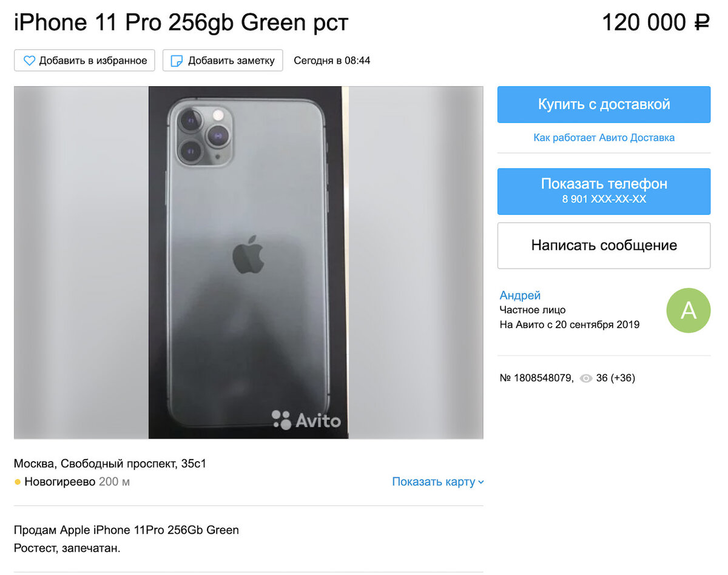728x575 pixels.
Task: Reveal the seller phone number
Action: (x=604, y=191)
